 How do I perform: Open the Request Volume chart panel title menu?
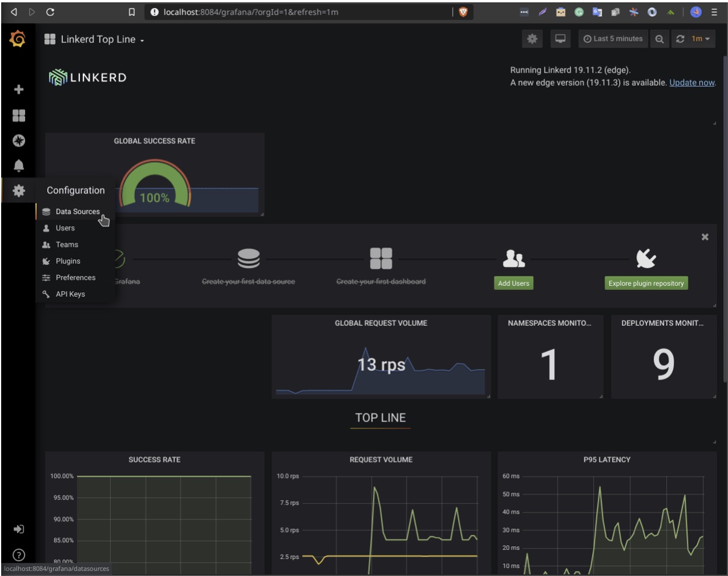pos(381,459)
